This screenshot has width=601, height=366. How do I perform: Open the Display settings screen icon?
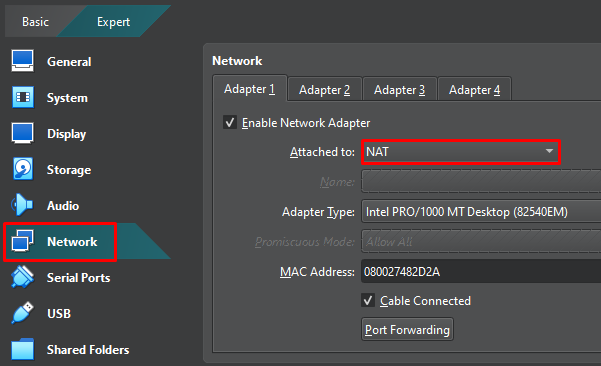point(23,133)
